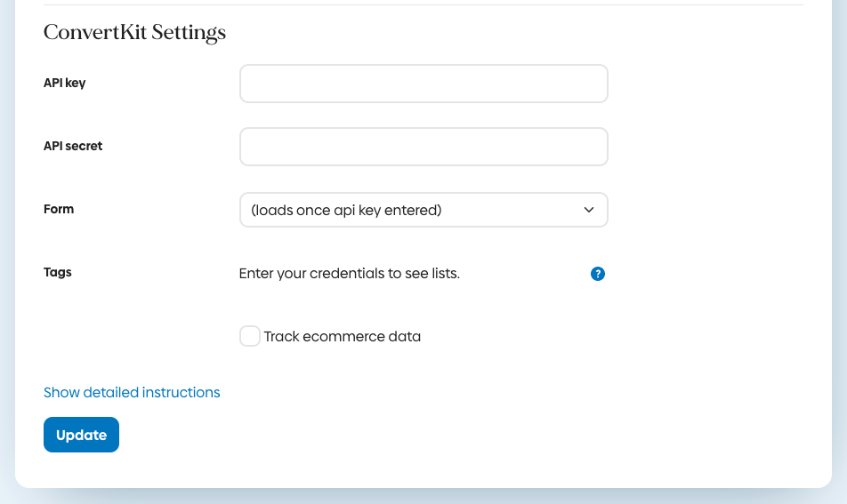Click the "Form" field label

coord(59,209)
